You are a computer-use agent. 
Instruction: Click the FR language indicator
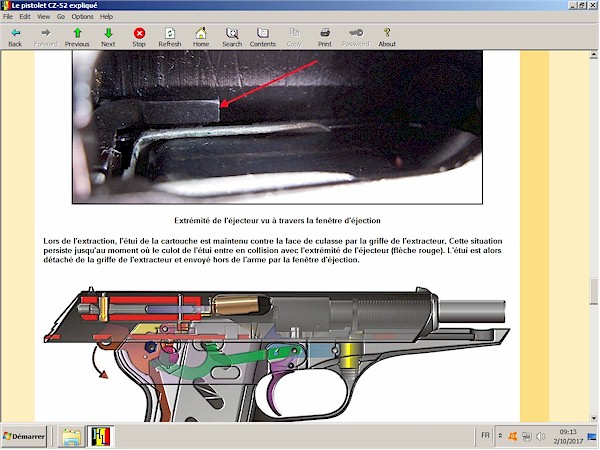(x=485, y=435)
